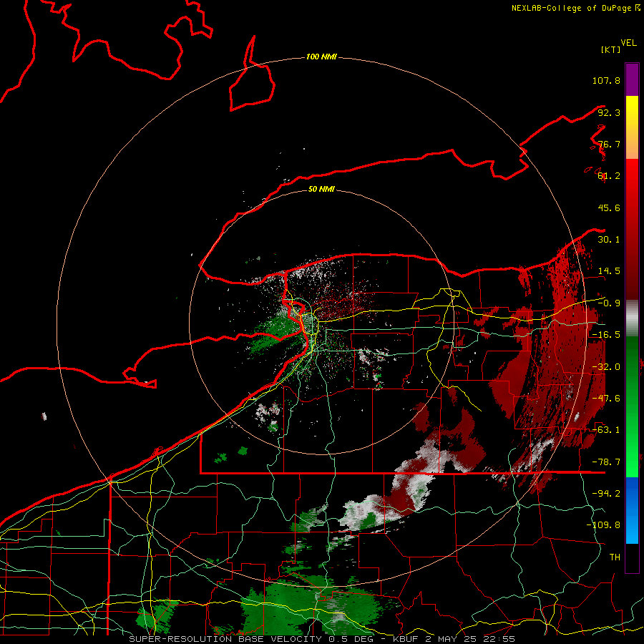Click the -0.9 velocity scale value

tap(609, 303)
